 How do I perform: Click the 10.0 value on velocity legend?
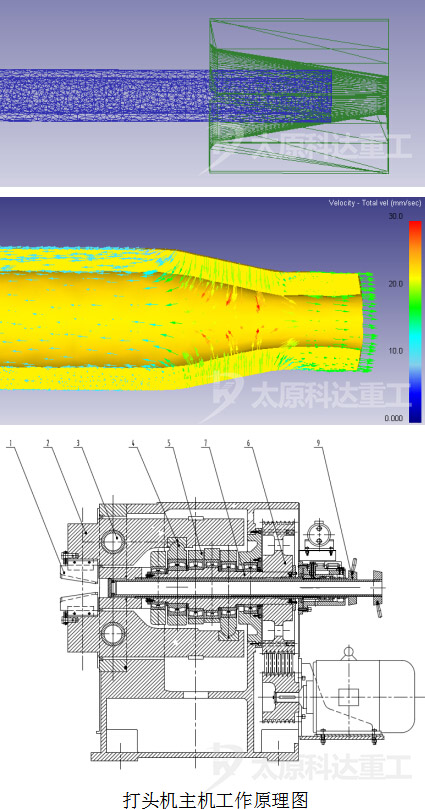395,351
